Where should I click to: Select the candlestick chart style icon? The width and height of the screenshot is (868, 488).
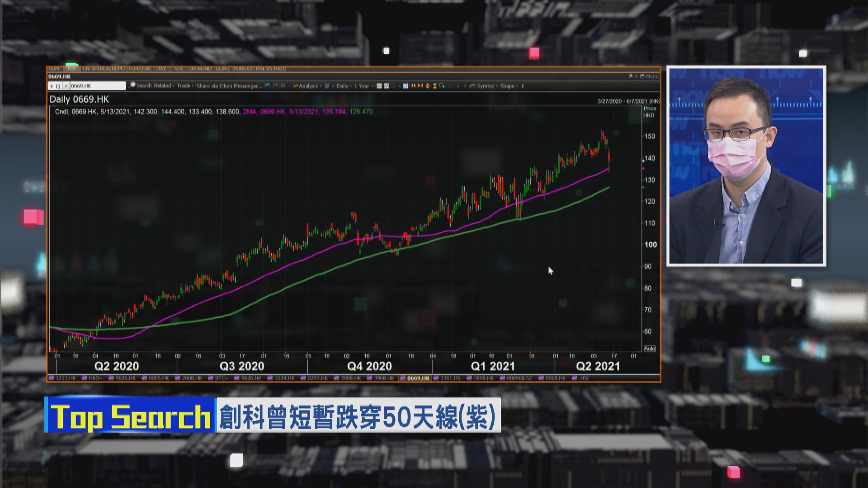tap(380, 86)
